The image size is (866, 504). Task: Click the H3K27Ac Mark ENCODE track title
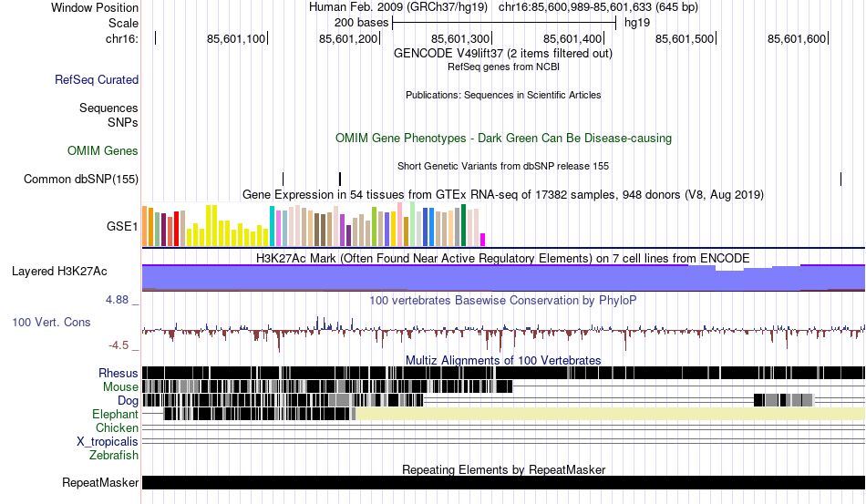click(x=503, y=258)
